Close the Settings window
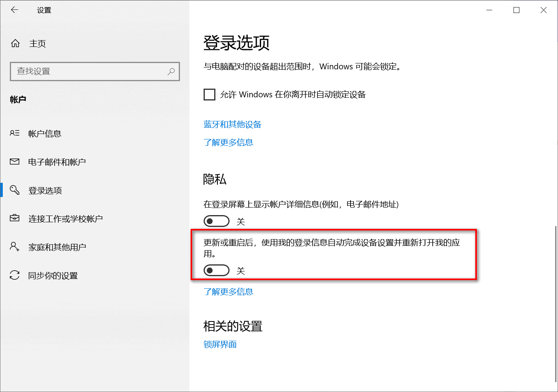This screenshot has width=558, height=392. [544, 10]
